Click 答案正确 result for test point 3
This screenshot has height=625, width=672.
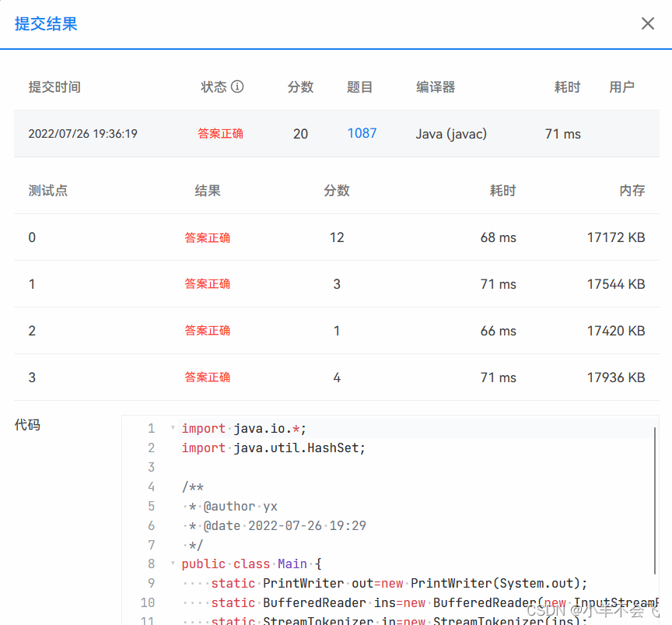[207, 377]
